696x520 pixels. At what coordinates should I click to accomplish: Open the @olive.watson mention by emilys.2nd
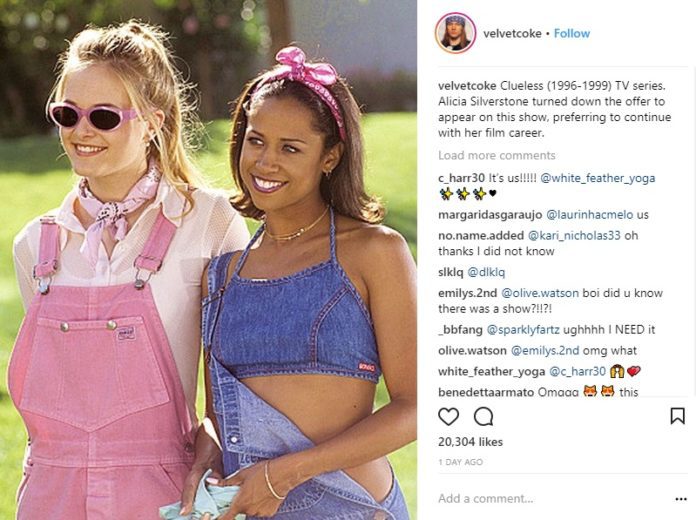tap(540, 293)
